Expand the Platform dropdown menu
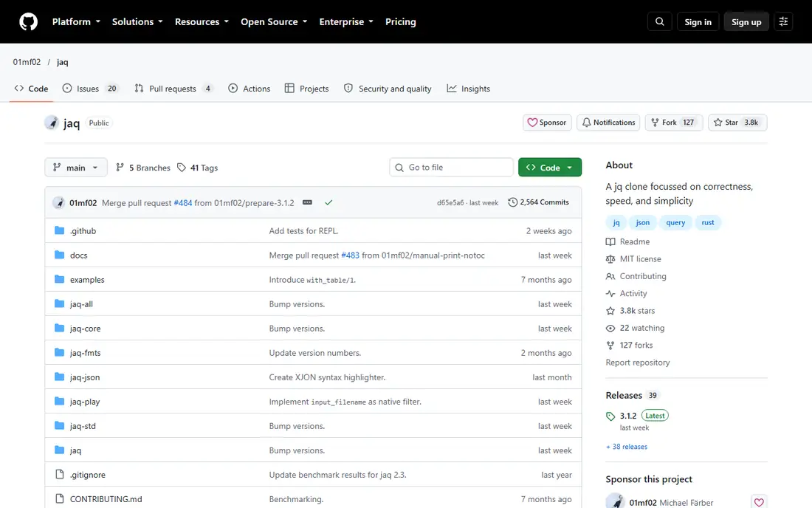This screenshot has height=508, width=812. [x=76, y=21]
